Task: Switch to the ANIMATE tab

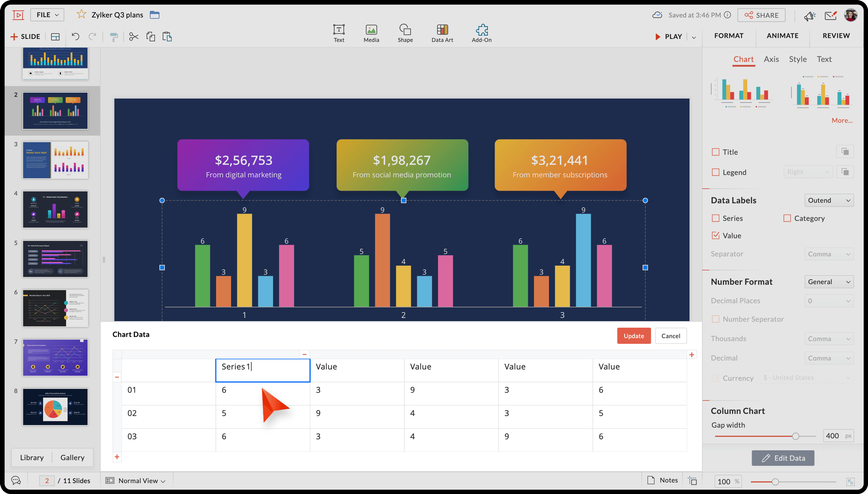Action: point(782,36)
